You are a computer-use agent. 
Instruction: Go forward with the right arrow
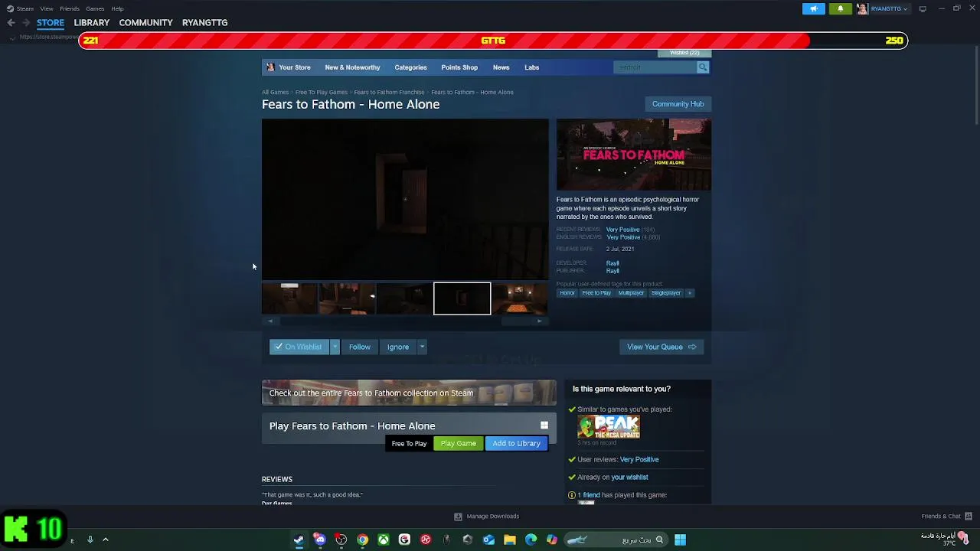[x=27, y=23]
